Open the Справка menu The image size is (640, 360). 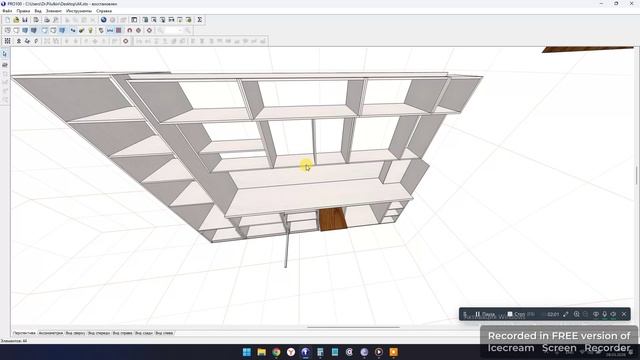coord(104,11)
